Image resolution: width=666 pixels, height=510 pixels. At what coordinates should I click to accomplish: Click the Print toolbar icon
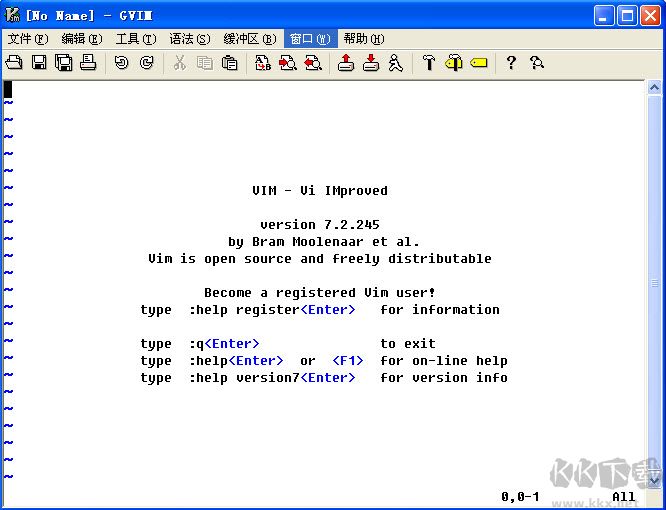88,62
